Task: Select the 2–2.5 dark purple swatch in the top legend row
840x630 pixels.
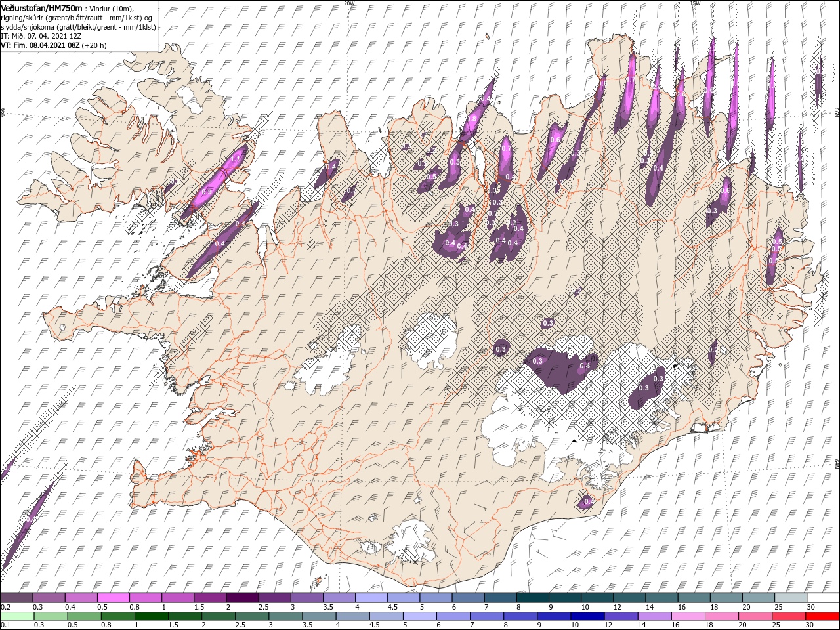Action: (242, 598)
